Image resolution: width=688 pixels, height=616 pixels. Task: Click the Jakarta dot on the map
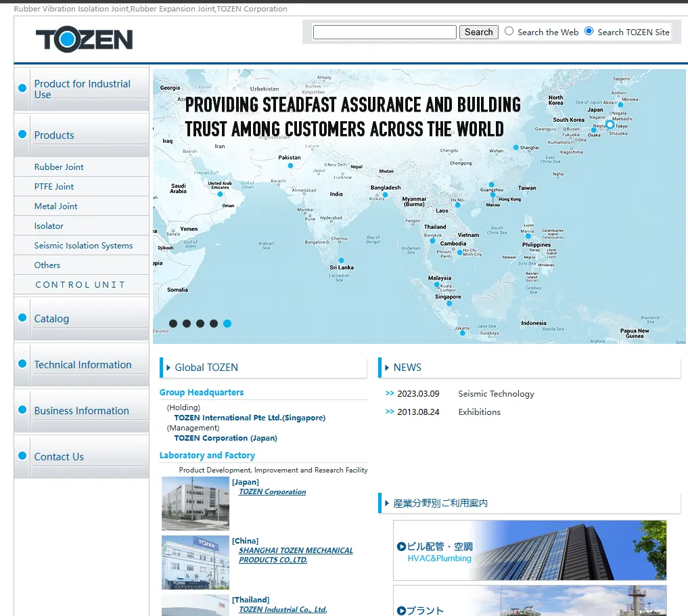tap(463, 333)
